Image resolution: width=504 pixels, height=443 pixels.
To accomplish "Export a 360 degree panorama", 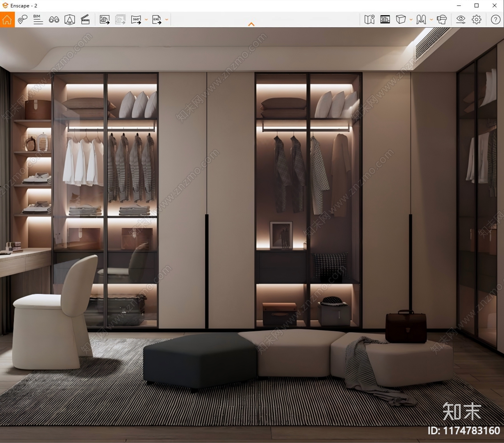I will [136, 19].
